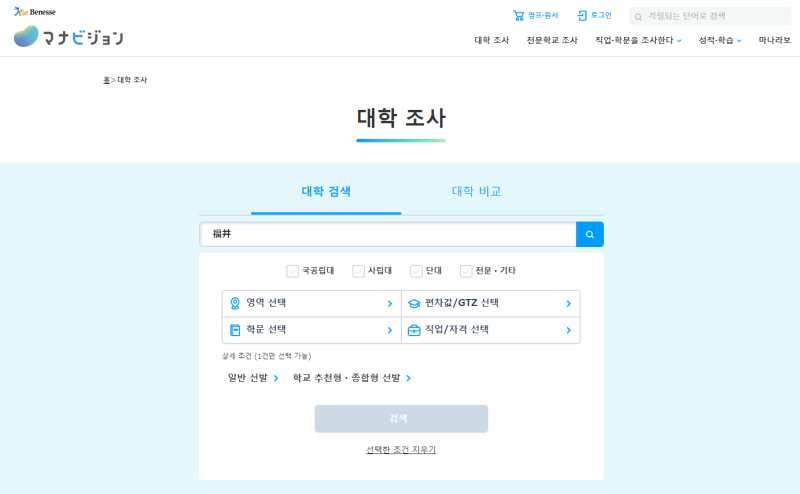The image size is (800, 494).
Task: Click the book icon for 학문 선택
Action: [235, 330]
